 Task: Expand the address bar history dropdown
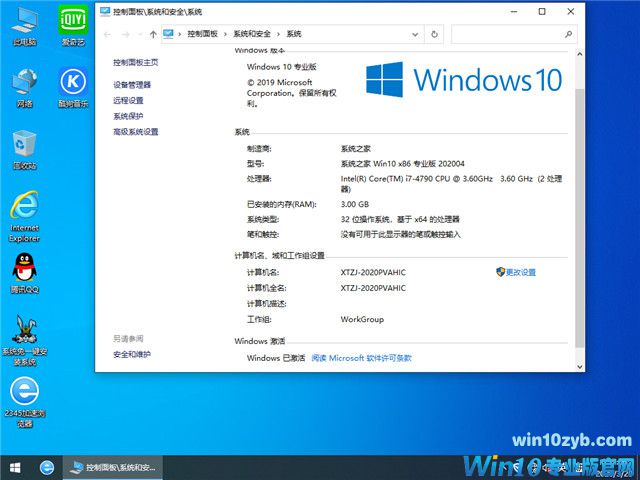(415, 34)
